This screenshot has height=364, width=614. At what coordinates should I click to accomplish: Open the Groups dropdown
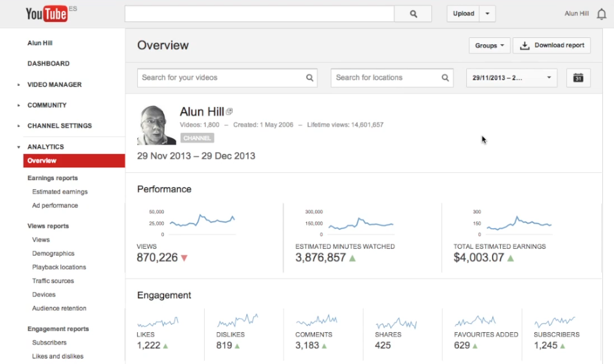click(x=490, y=45)
